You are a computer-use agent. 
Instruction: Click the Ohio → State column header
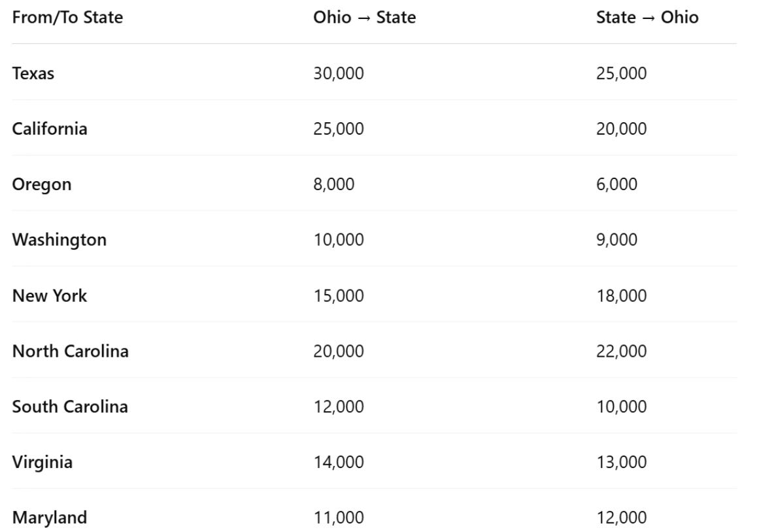[x=365, y=18]
